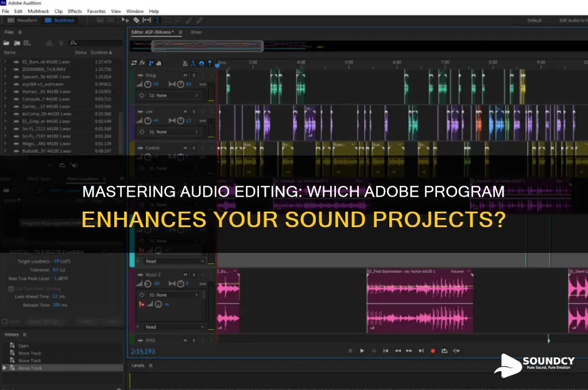Image resolution: width=588 pixels, height=390 pixels.
Task: Select the Time Selection tool
Action: click(157, 20)
